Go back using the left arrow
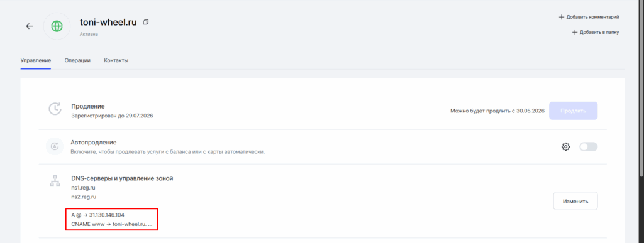 (x=29, y=26)
